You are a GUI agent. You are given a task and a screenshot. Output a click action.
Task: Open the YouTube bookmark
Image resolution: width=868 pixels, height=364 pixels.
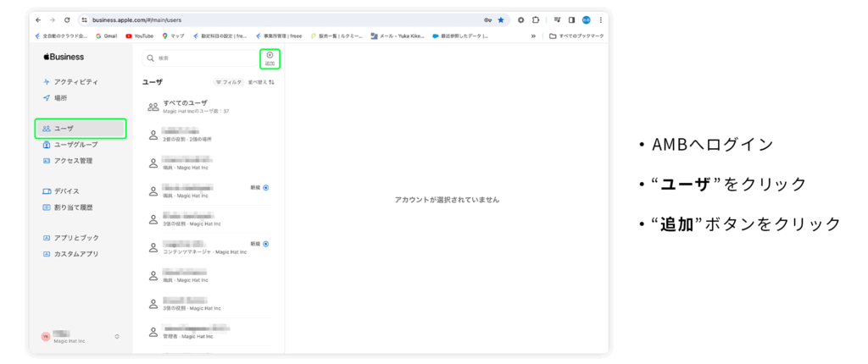point(140,36)
